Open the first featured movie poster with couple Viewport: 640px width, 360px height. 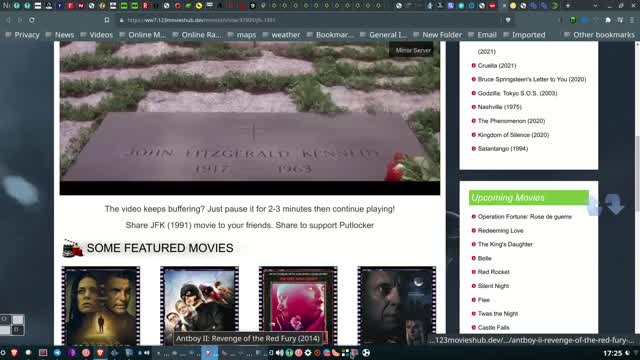(x=101, y=306)
